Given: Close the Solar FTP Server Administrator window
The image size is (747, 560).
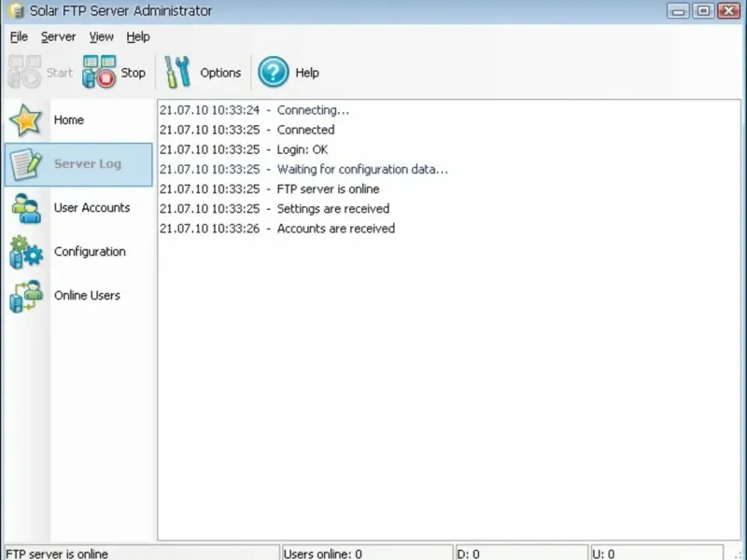Looking at the screenshot, I should (x=728, y=10).
